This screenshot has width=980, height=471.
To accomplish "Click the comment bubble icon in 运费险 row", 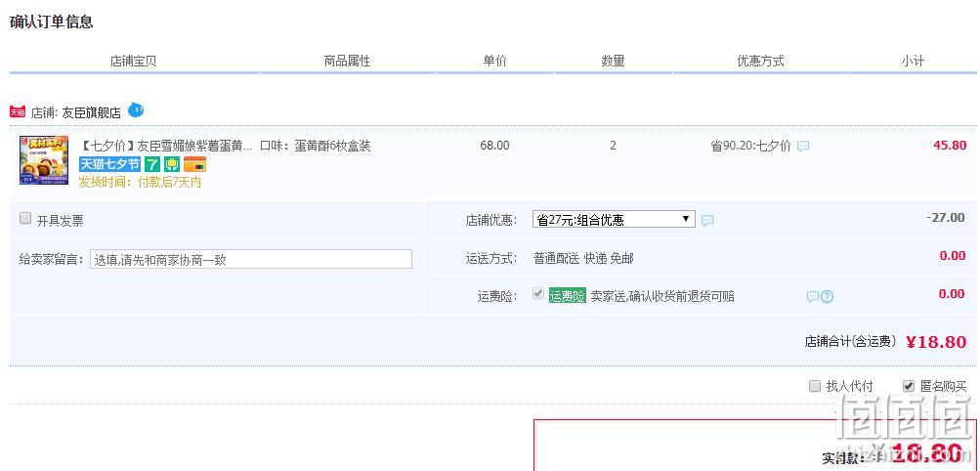I will 813,297.
